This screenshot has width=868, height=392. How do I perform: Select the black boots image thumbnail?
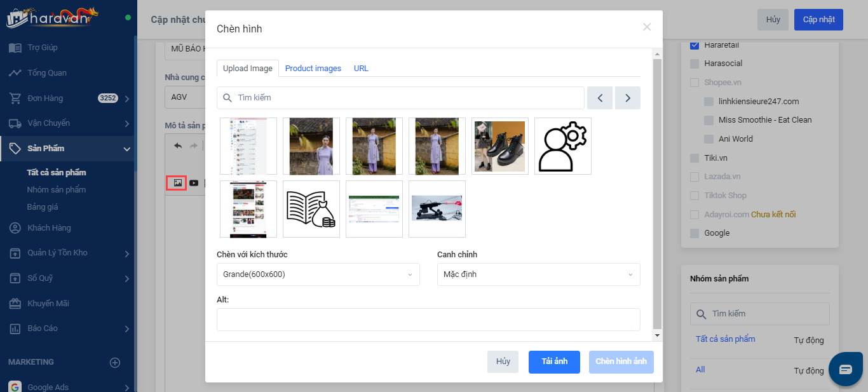pos(500,145)
